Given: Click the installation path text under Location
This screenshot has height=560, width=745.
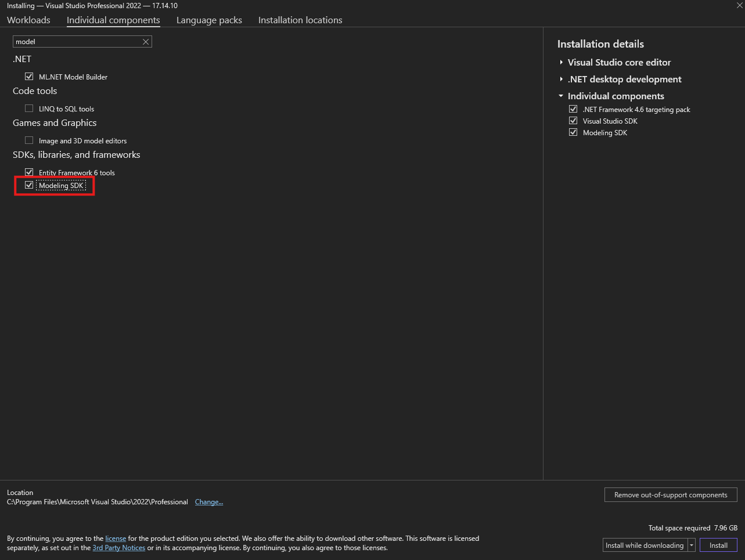Looking at the screenshot, I should click(x=98, y=502).
